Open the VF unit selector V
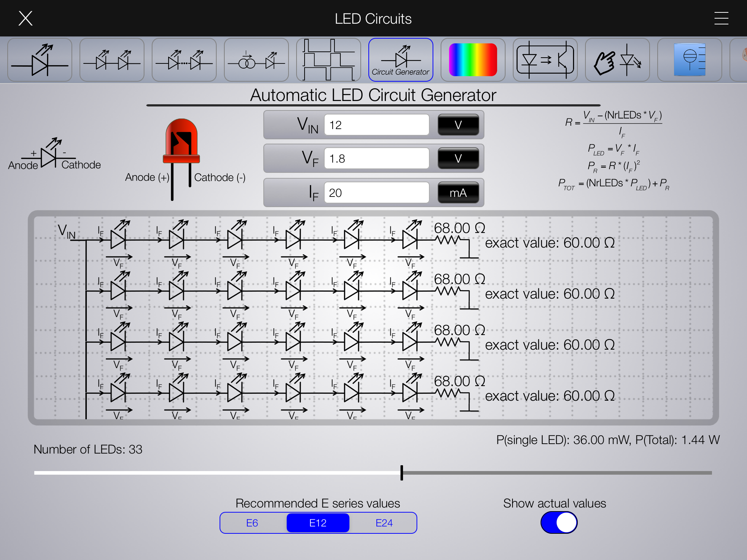747x560 pixels. [x=458, y=159]
